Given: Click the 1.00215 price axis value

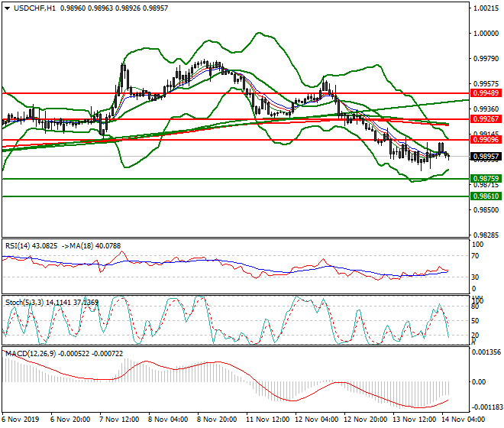Looking at the screenshot, I should coord(486,8).
